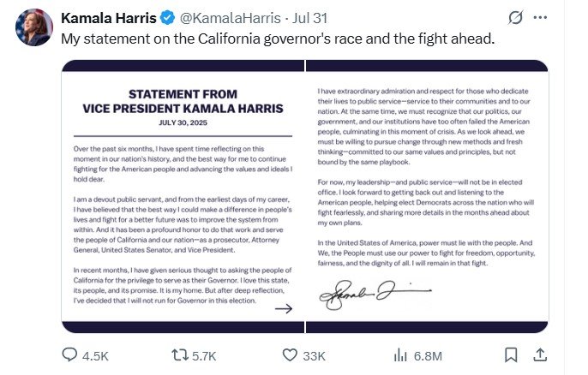Bookmark this post
This screenshot has width=588, height=375.
point(510,354)
